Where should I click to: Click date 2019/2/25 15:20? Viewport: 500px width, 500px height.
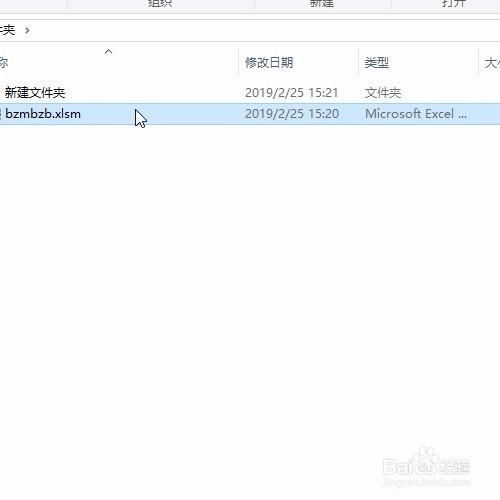292,114
